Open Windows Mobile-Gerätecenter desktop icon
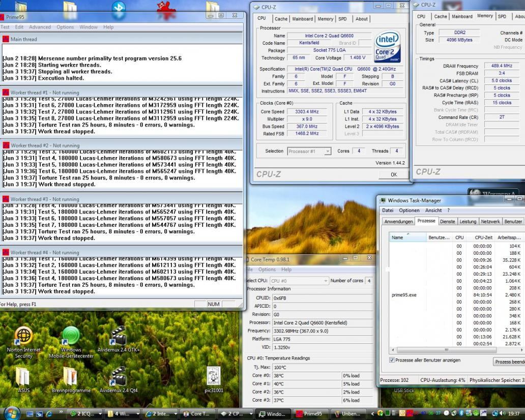 pos(71,342)
